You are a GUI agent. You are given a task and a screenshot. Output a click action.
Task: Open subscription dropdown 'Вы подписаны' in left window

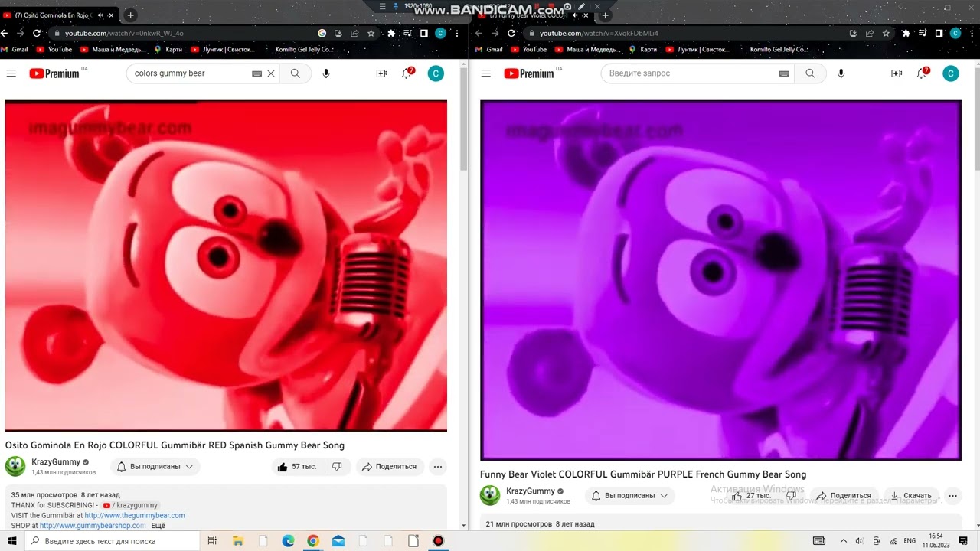click(155, 467)
